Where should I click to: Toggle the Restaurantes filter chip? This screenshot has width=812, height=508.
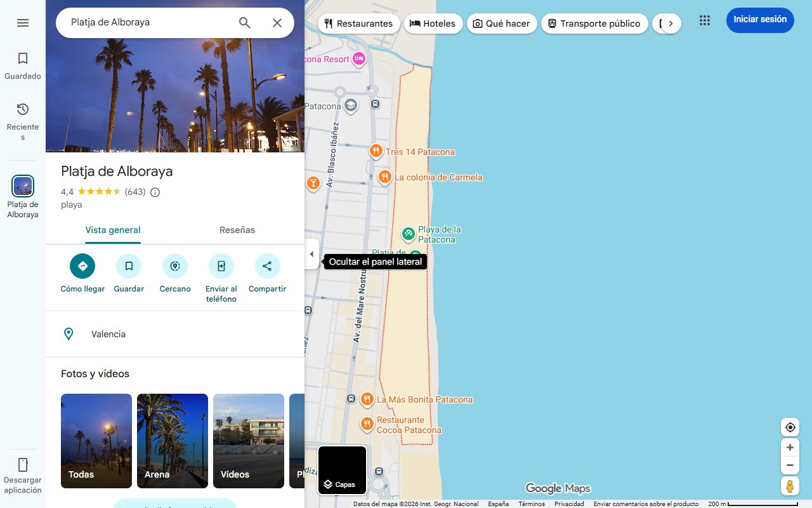358,23
